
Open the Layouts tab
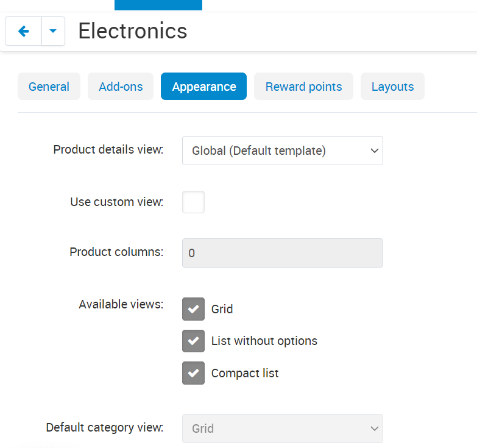[392, 87]
